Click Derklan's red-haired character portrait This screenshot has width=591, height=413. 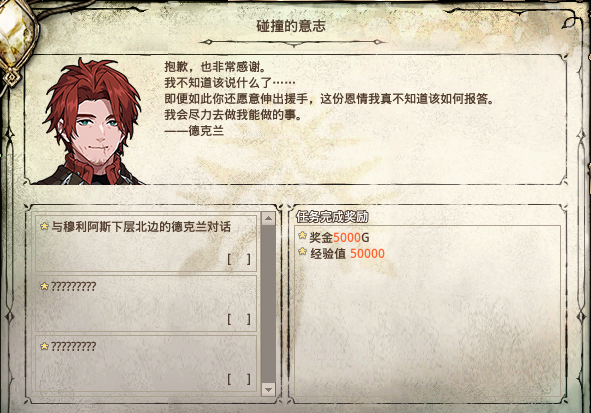(x=90, y=121)
